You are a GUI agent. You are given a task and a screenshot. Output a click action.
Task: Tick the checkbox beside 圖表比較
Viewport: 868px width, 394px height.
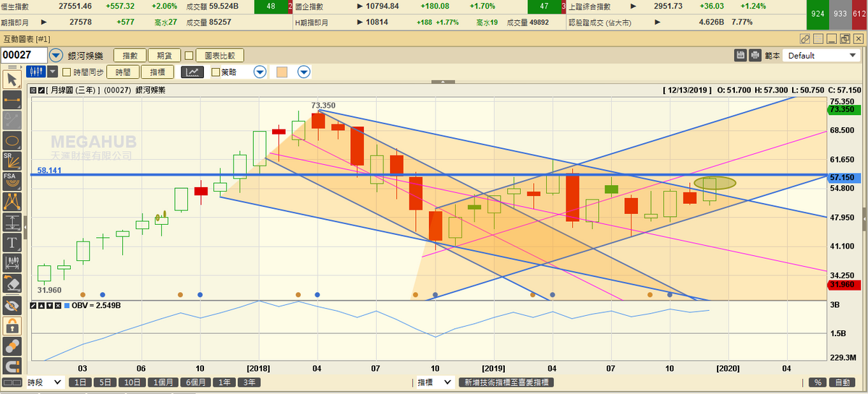[x=189, y=55]
